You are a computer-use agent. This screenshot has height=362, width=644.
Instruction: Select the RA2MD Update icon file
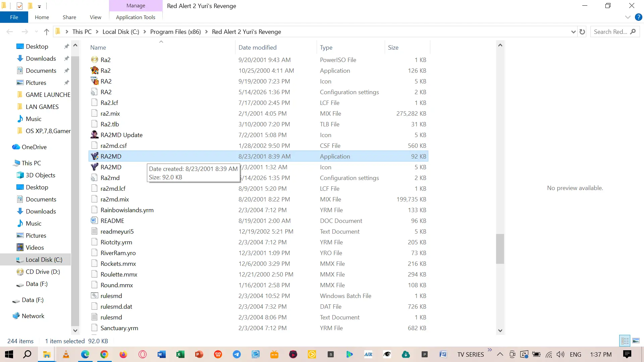[95, 135]
